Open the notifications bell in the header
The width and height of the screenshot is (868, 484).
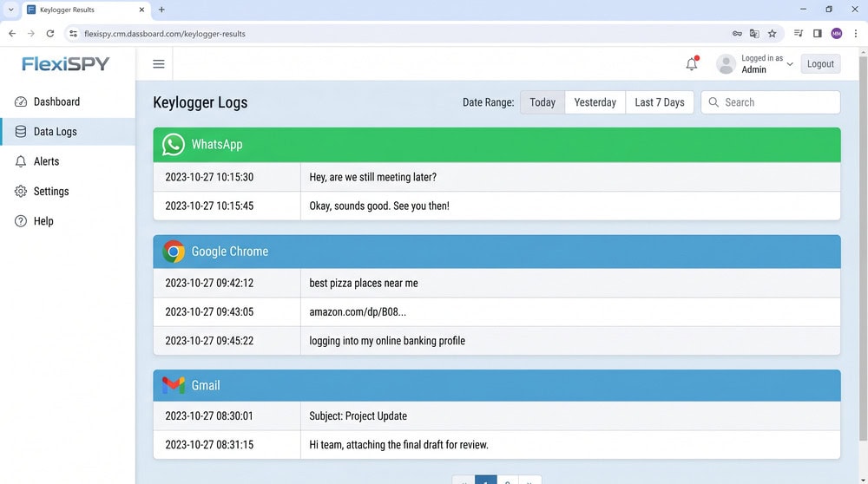tap(692, 64)
